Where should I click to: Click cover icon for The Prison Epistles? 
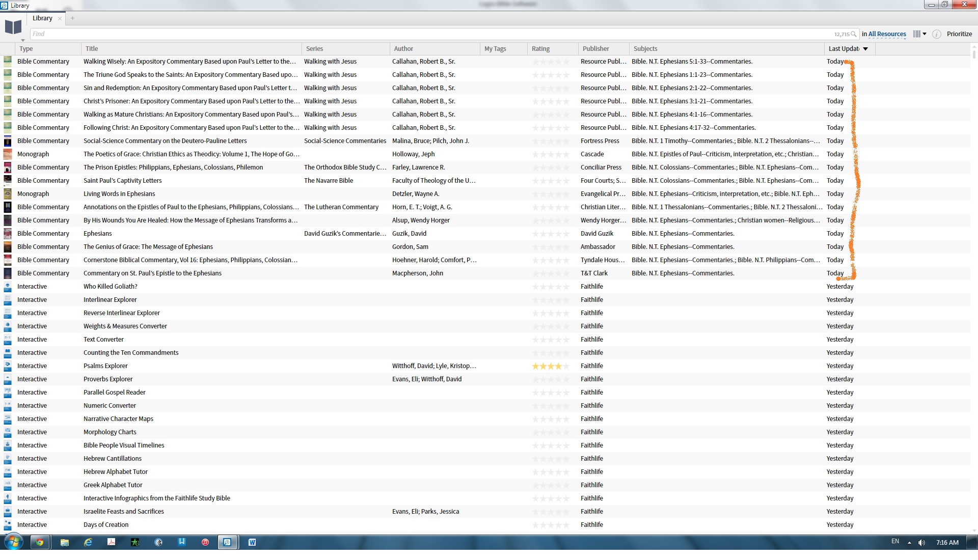8,167
